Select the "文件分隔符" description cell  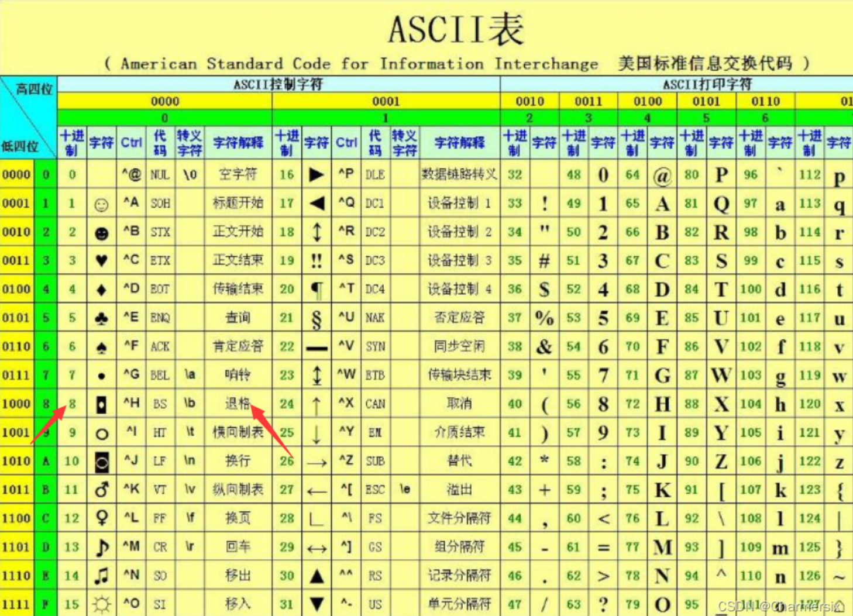click(459, 518)
